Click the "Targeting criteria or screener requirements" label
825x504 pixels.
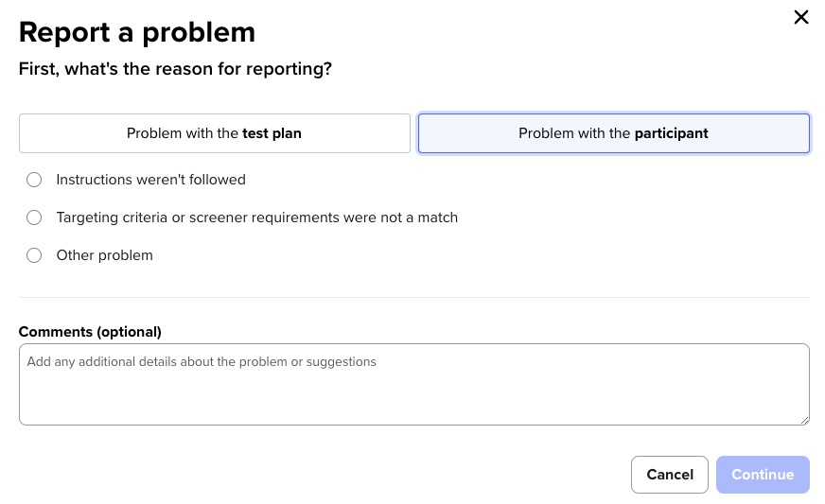(256, 217)
